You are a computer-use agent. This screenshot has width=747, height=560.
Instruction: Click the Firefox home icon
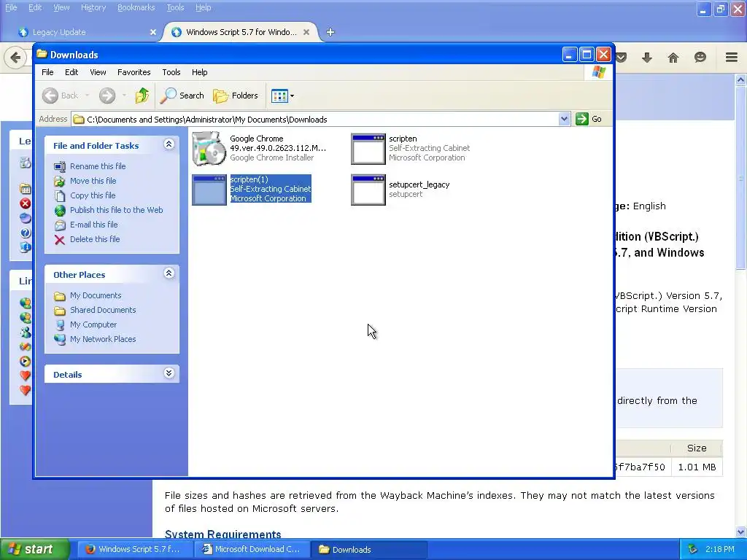pyautogui.click(x=673, y=58)
